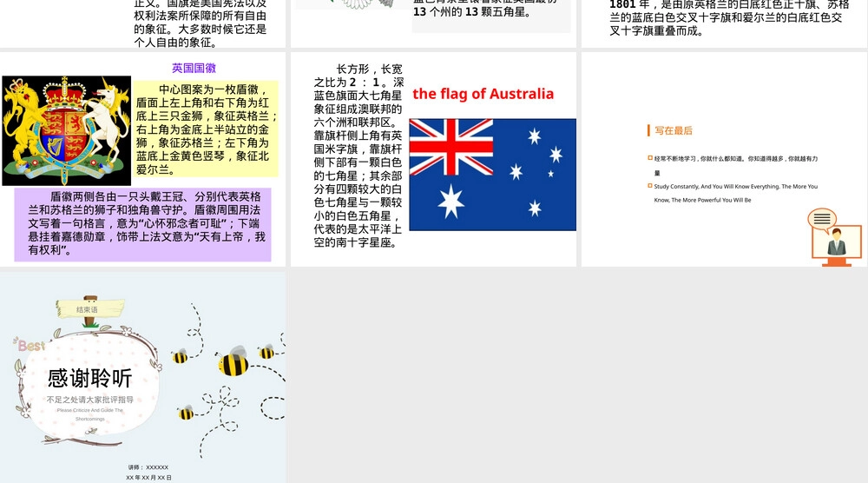
Task: Click the presenter figure icon
Action: pos(837,241)
